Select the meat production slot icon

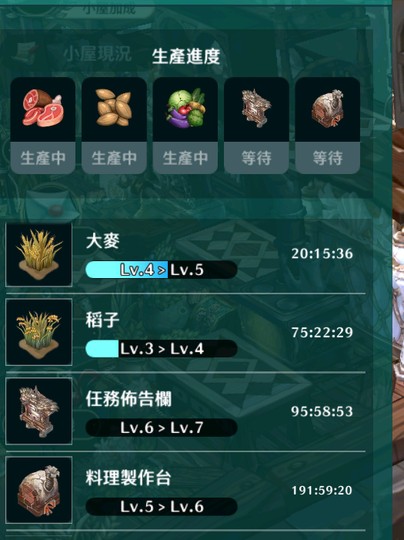click(x=43, y=110)
